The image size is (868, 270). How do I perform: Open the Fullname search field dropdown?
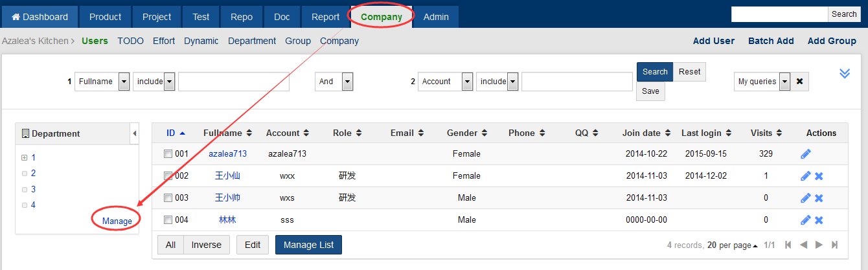tap(124, 82)
